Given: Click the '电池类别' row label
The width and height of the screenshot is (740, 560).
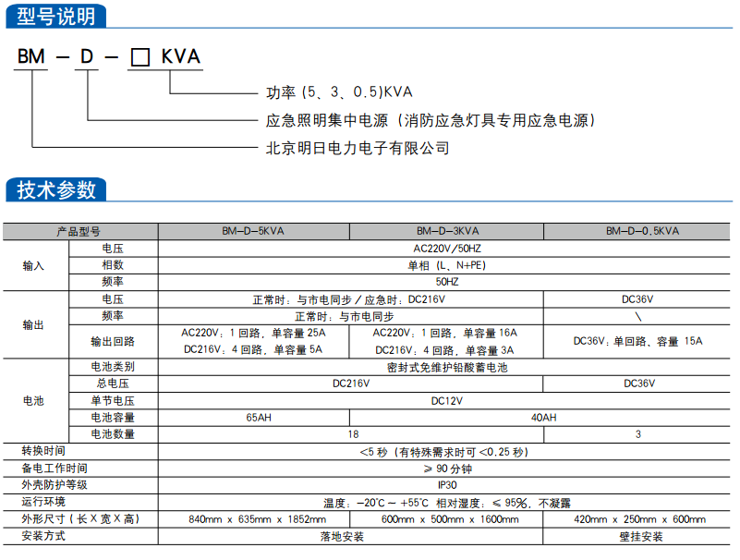Looking at the screenshot, I should click(x=113, y=367).
